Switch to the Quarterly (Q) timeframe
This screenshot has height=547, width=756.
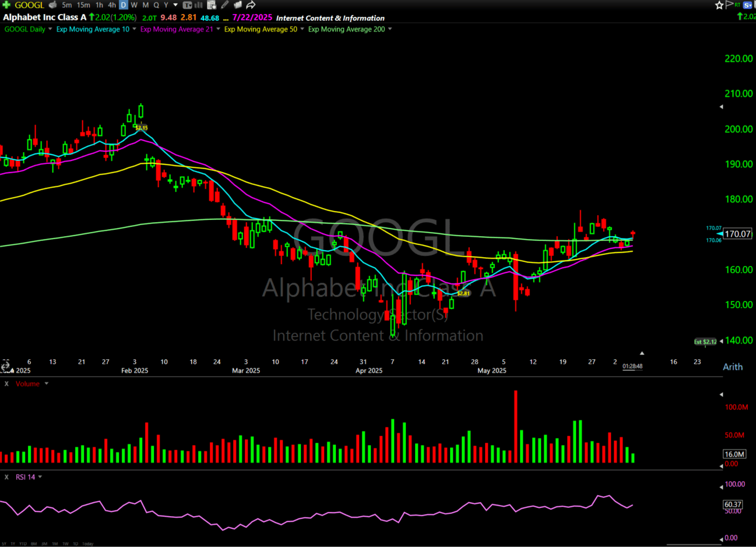point(156,5)
